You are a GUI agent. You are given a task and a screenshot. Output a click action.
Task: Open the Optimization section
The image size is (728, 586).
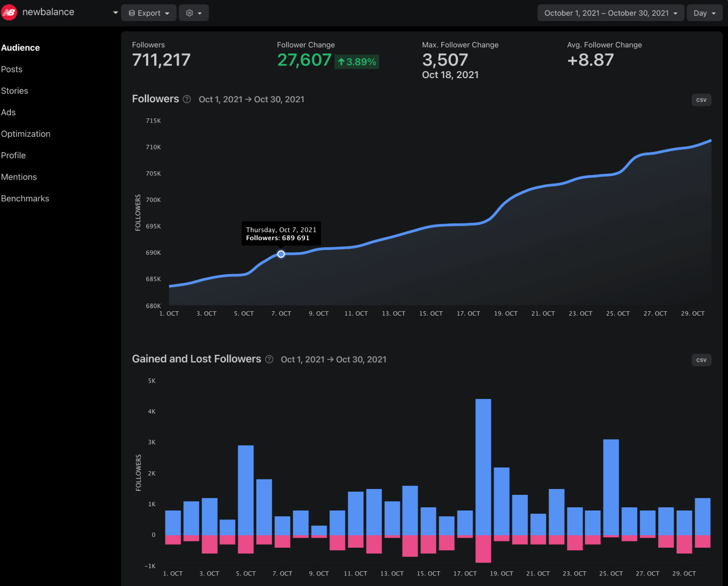pos(26,134)
